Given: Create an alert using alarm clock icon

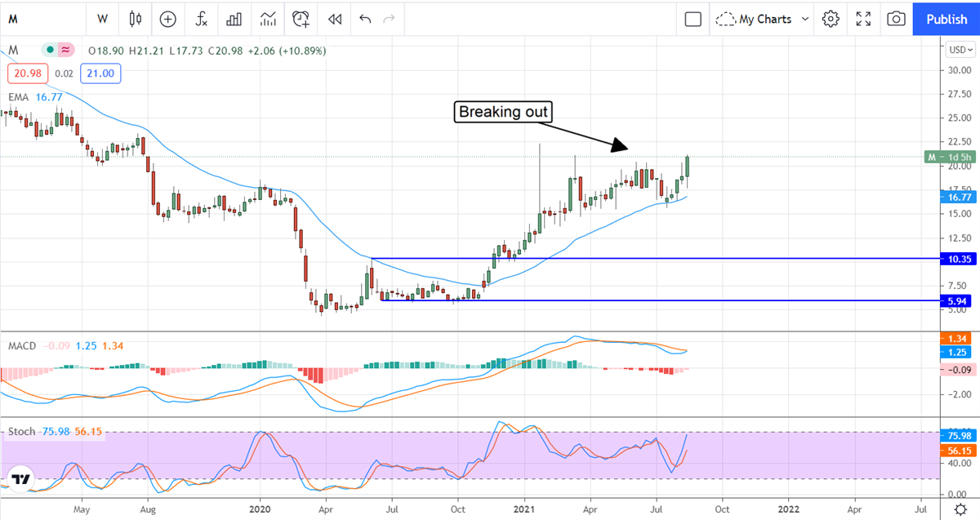Looking at the screenshot, I should click(301, 19).
